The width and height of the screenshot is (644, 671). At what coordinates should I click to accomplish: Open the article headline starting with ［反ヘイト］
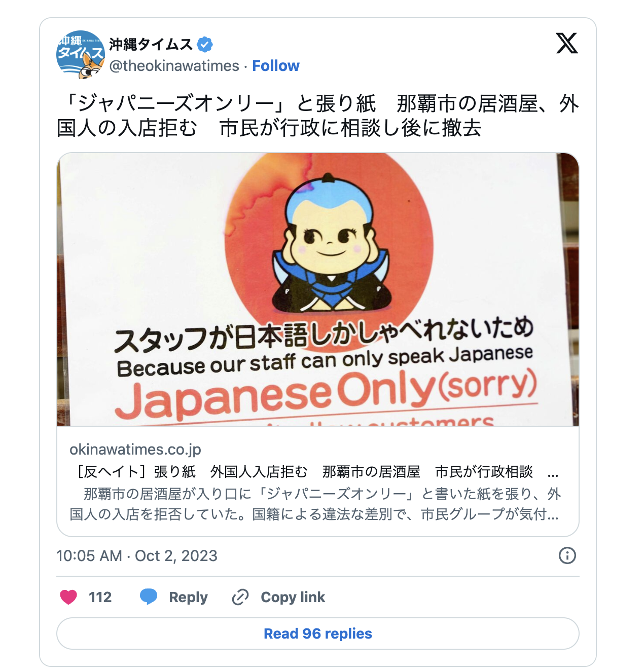[314, 472]
